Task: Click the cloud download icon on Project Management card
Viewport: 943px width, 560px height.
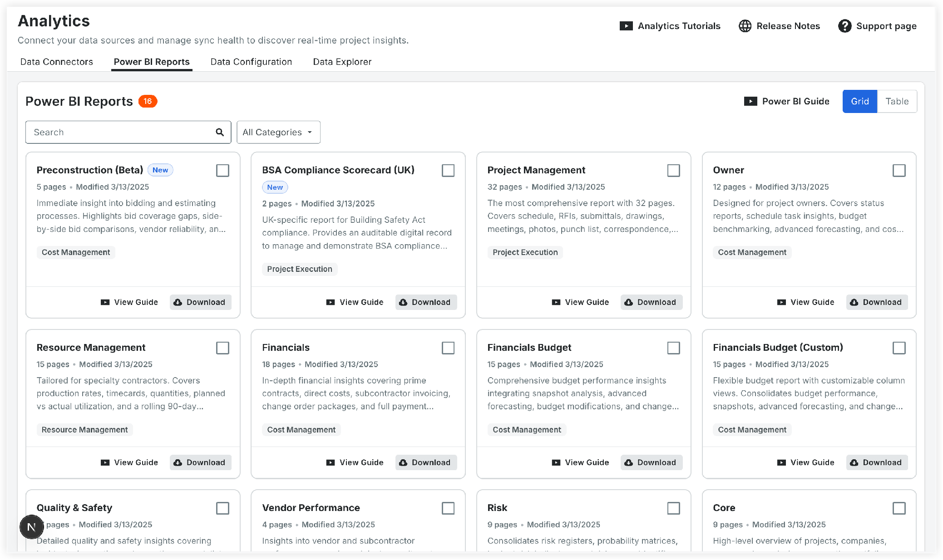Action: point(629,302)
